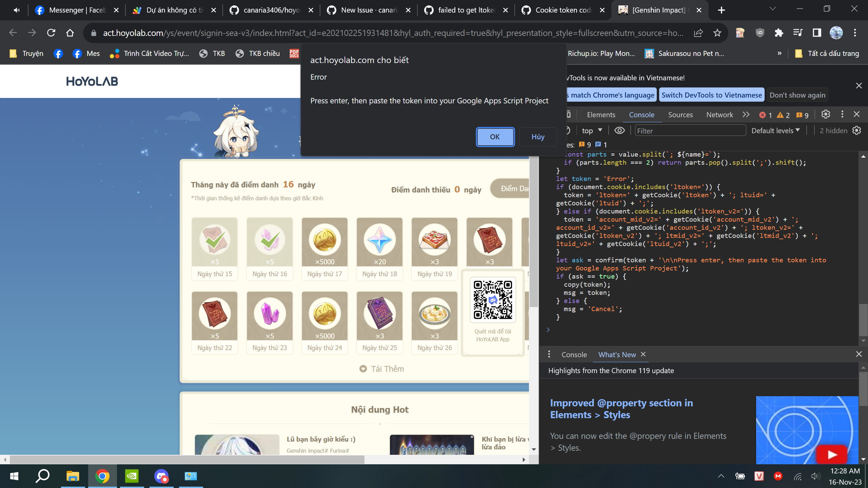Viewport: 868px width, 488px height.
Task: Click the share page icon in address bar
Action: point(698,33)
